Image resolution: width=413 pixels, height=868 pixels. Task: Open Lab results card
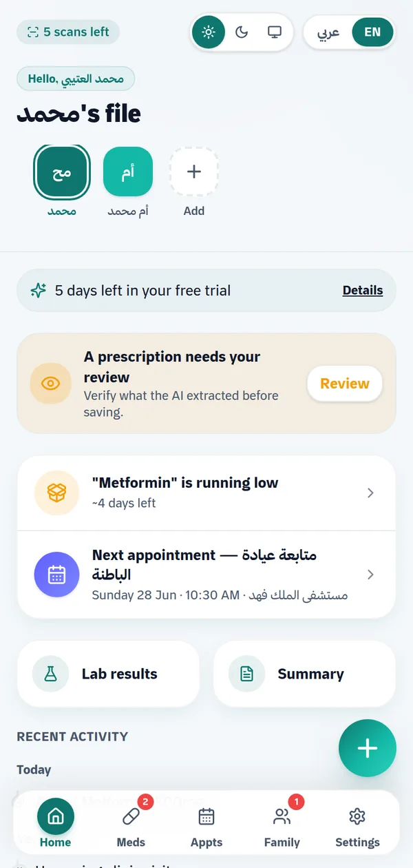[x=108, y=674]
